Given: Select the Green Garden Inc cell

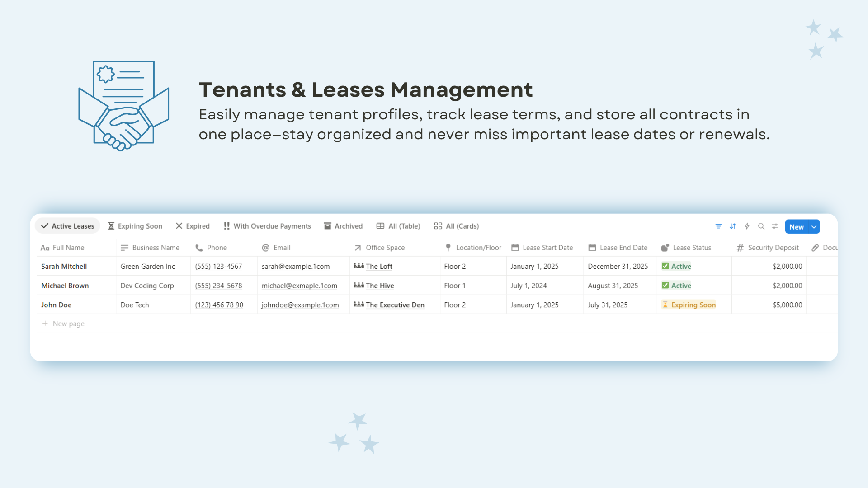Looking at the screenshot, I should coord(154,267).
